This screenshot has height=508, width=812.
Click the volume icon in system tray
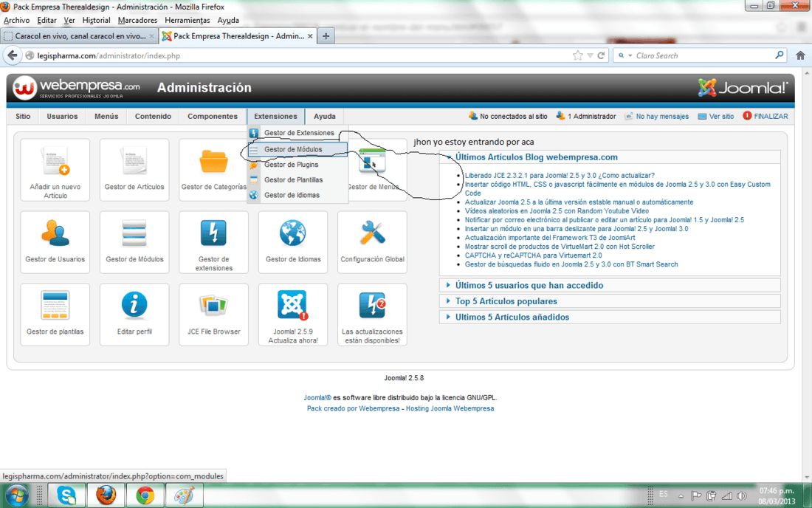pyautogui.click(x=742, y=496)
